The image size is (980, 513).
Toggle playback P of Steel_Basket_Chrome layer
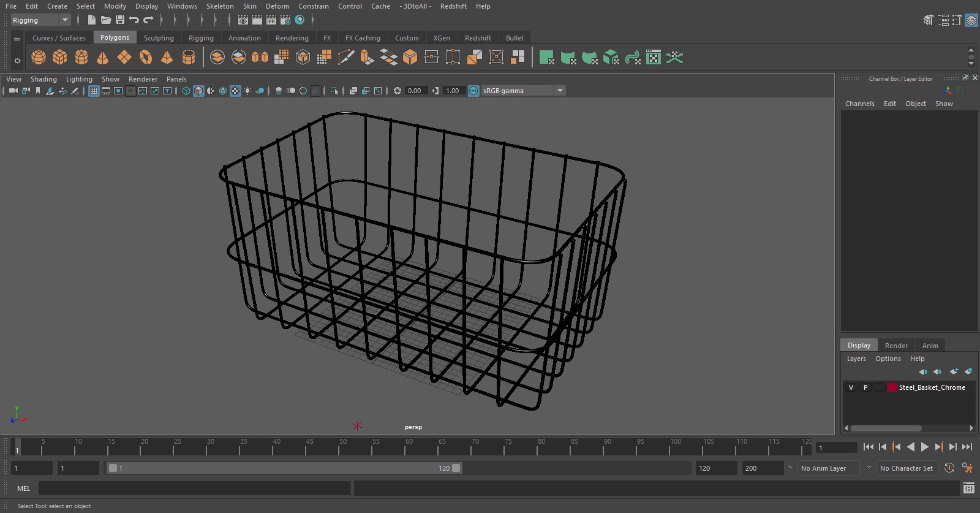[865, 387]
